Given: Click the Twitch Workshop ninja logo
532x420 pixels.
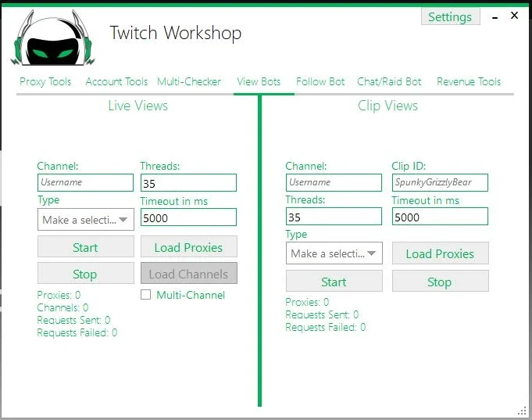Looking at the screenshot, I should 52,38.
